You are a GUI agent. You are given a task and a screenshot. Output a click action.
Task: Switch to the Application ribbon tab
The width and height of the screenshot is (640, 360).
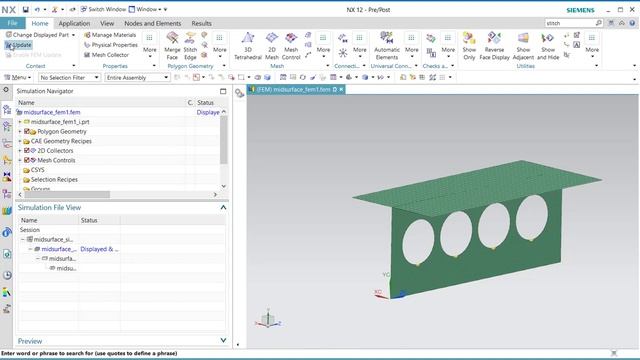74,23
